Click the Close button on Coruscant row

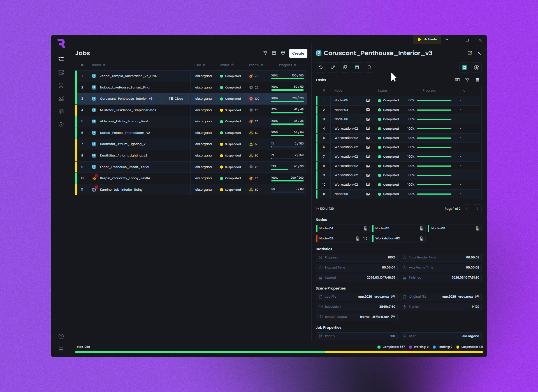pyautogui.click(x=176, y=99)
